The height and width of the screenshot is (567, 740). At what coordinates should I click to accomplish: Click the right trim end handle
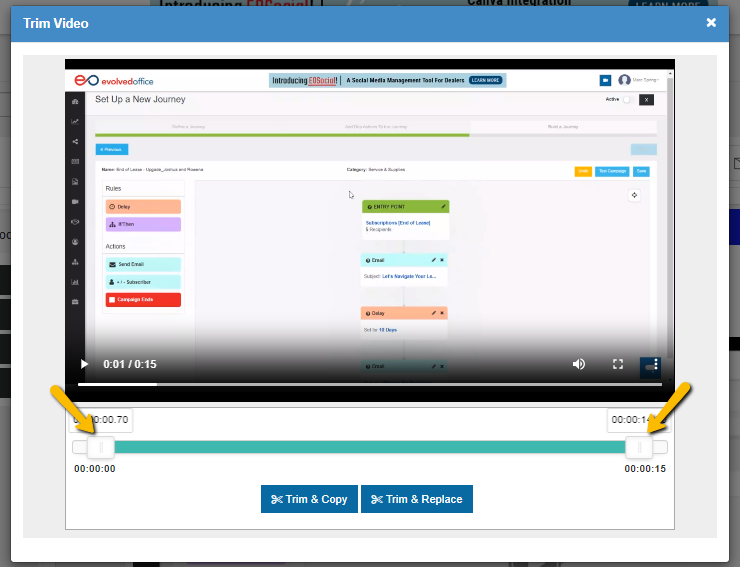pyautogui.click(x=639, y=447)
